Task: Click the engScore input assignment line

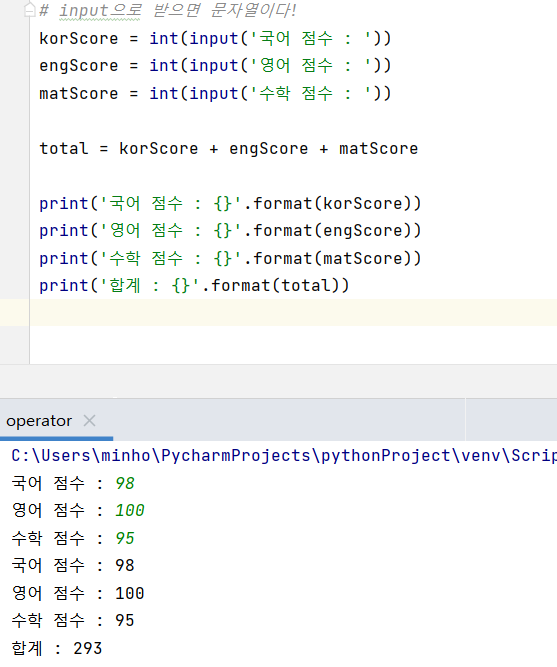Action: [215, 66]
